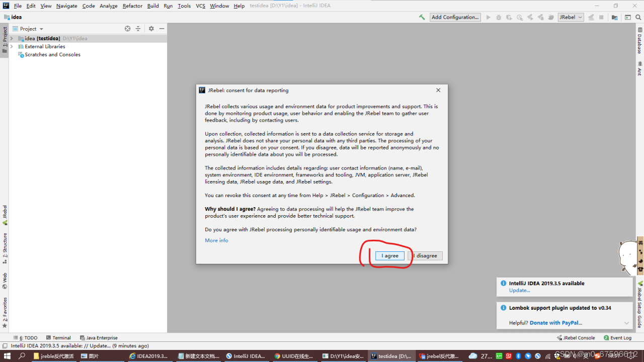Collapse all in Project panel
Screen dimensions: 644x362
click(138, 29)
